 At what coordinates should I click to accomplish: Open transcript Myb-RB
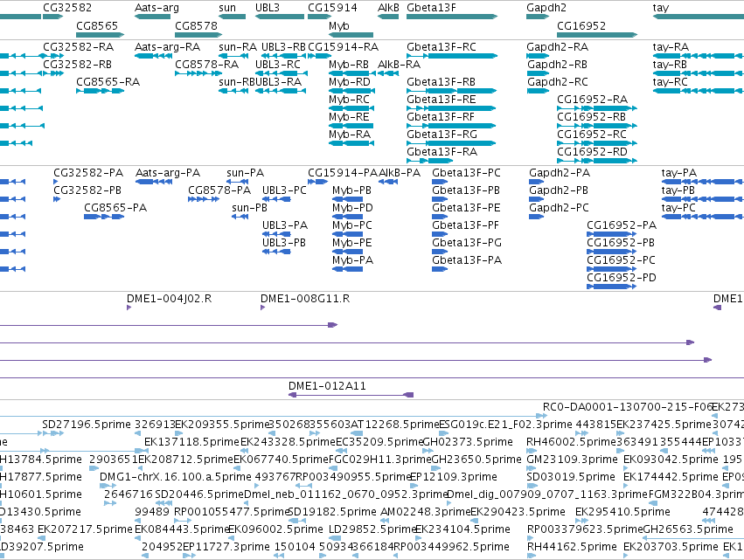[x=349, y=65]
